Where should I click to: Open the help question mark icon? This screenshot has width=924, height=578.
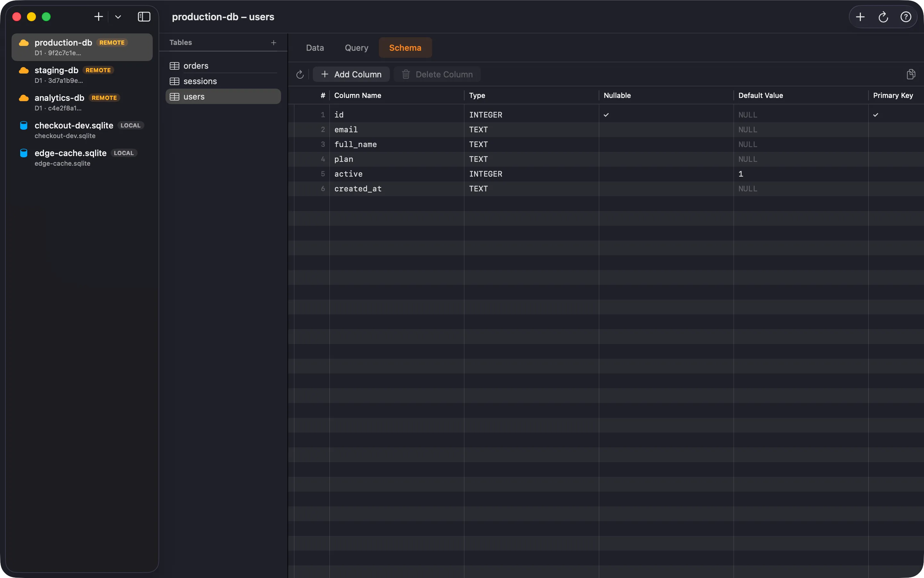[x=906, y=17]
